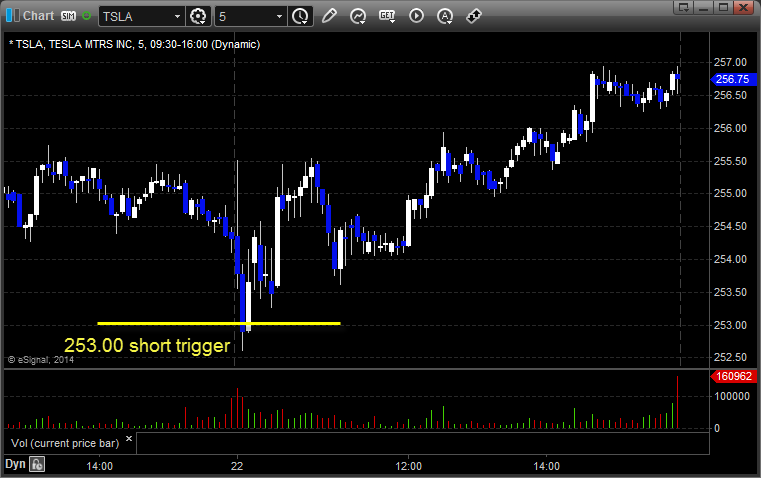Click the lock icon beside Dyn
The image size is (761, 478).
pos(37,464)
